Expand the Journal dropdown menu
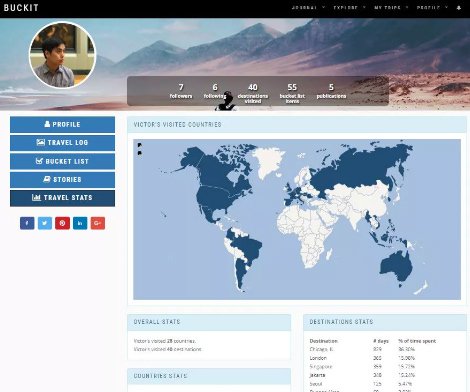This screenshot has height=392, width=470. pyautogui.click(x=308, y=8)
